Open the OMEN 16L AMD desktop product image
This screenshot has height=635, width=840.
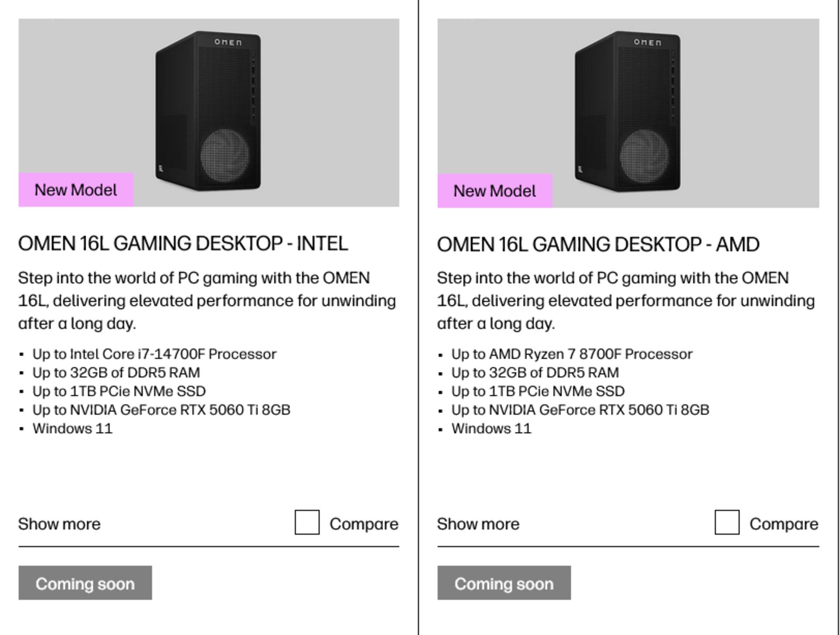628,113
